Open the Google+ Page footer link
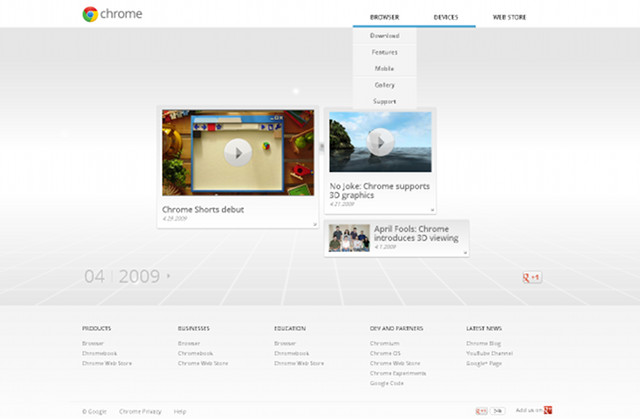The height and width of the screenshot is (419, 640). point(484,364)
